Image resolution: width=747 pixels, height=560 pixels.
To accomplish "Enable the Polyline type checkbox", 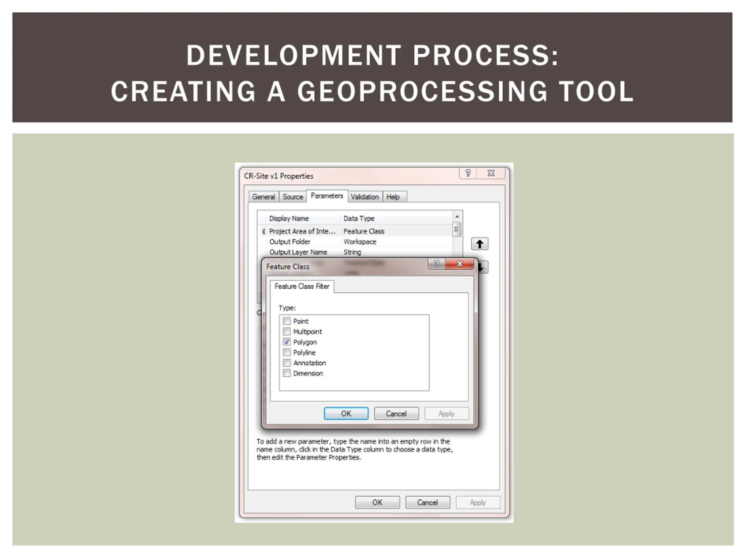I will point(287,352).
